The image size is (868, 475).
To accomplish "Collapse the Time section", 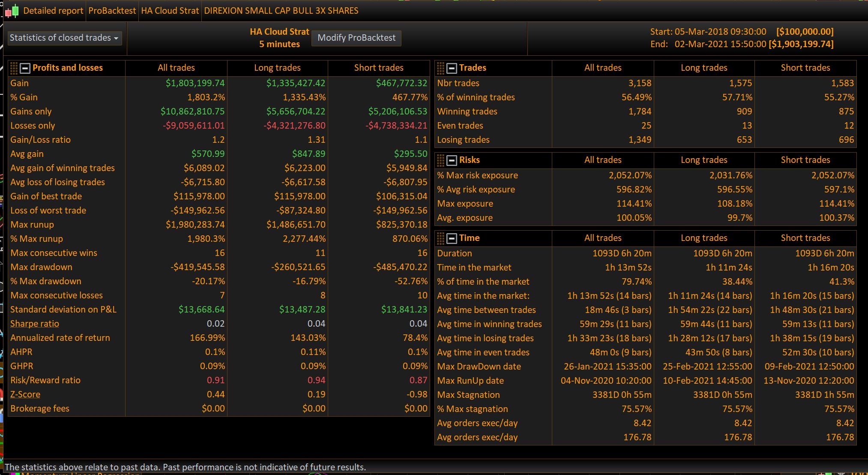I will [452, 238].
